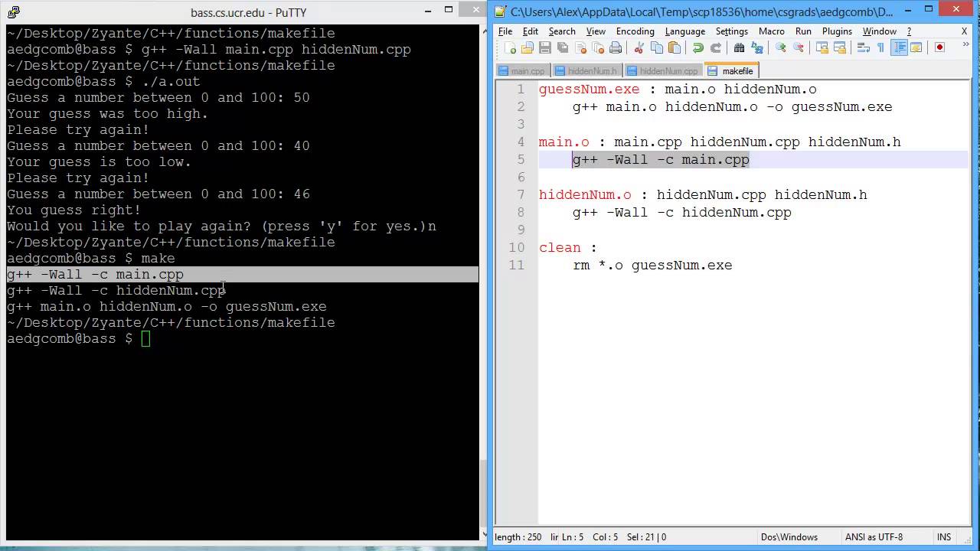
Task: Open the Encoding menu
Action: coord(635,31)
